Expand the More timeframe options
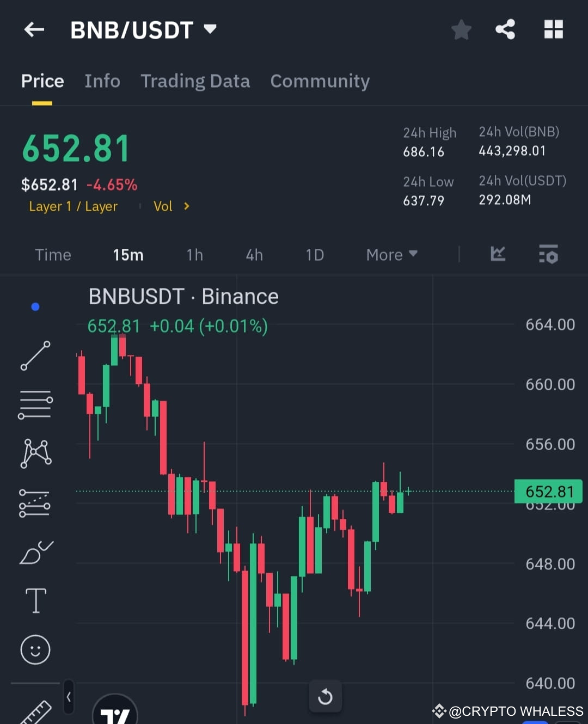Image resolution: width=588 pixels, height=724 pixels. [391, 254]
